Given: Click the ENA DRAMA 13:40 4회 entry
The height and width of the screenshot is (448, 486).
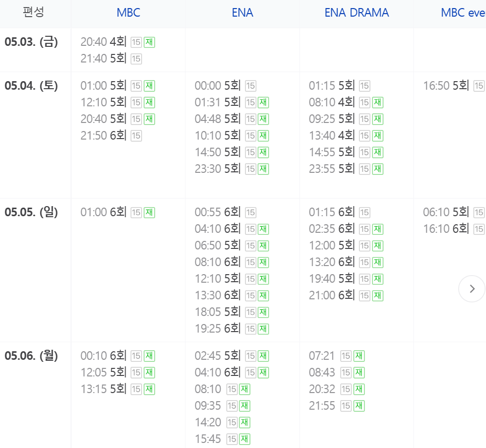Looking at the screenshot, I should 346,136.
